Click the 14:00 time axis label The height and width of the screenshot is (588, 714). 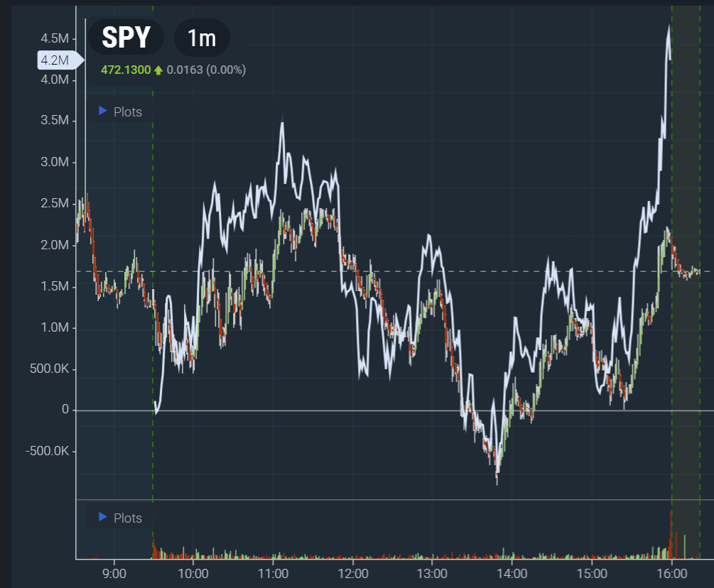[512, 573]
